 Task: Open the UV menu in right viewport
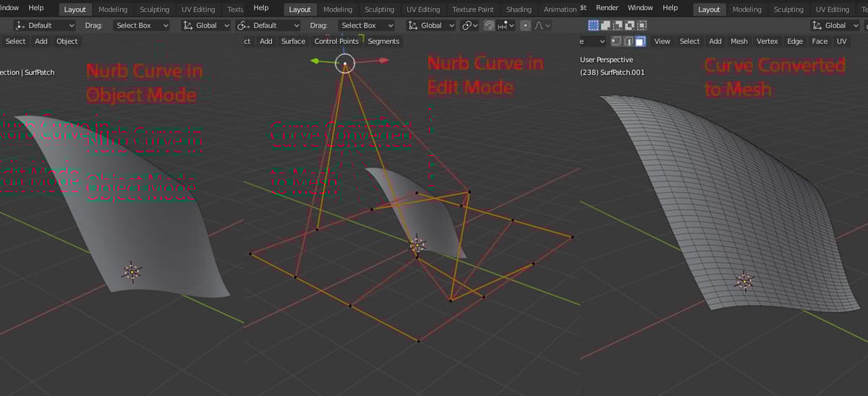click(x=841, y=41)
